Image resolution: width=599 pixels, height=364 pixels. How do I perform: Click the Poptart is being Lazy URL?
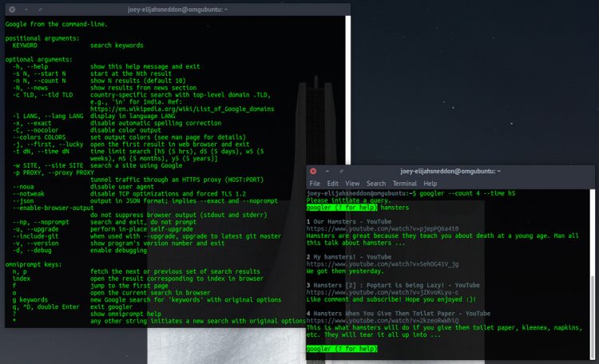tap(383, 292)
